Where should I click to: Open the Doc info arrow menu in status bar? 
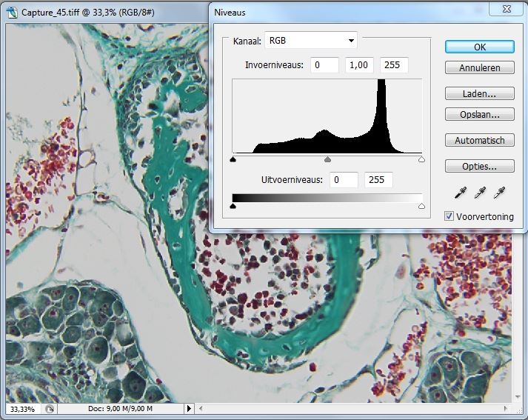[189, 408]
